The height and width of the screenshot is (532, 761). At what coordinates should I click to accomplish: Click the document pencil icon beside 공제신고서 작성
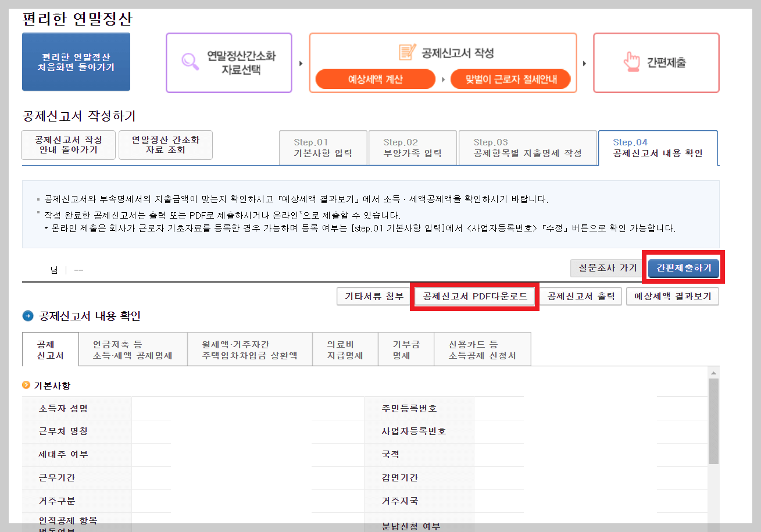pos(408,52)
